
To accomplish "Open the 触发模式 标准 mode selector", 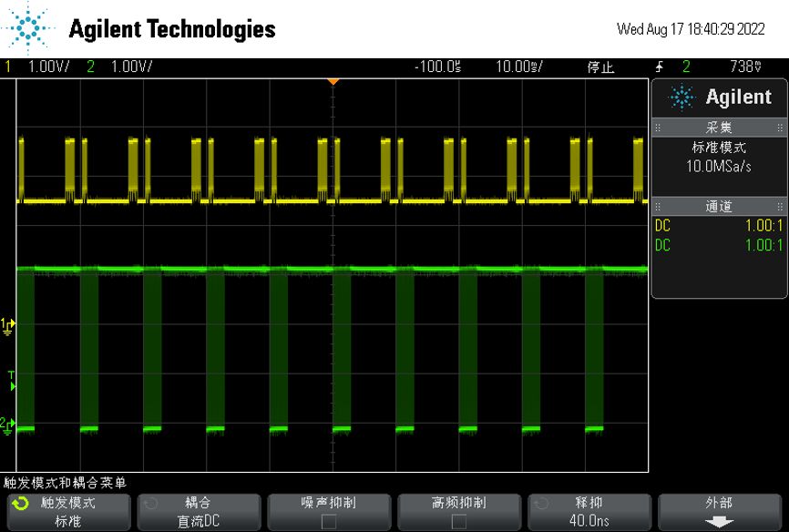I will 67,512.
